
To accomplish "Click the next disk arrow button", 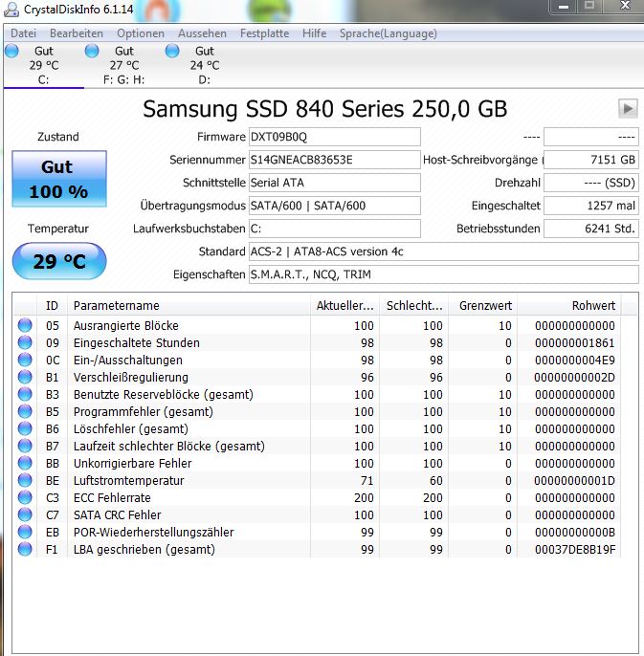I will click(628, 109).
